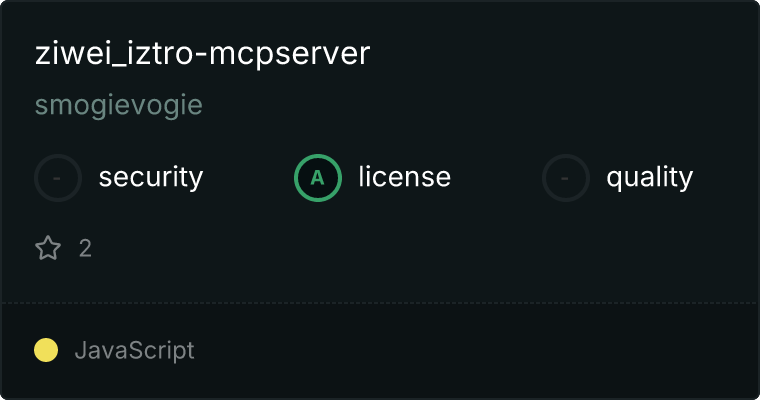Click the dashed divider above JavaScript
The height and width of the screenshot is (400, 760).
[x=380, y=303]
